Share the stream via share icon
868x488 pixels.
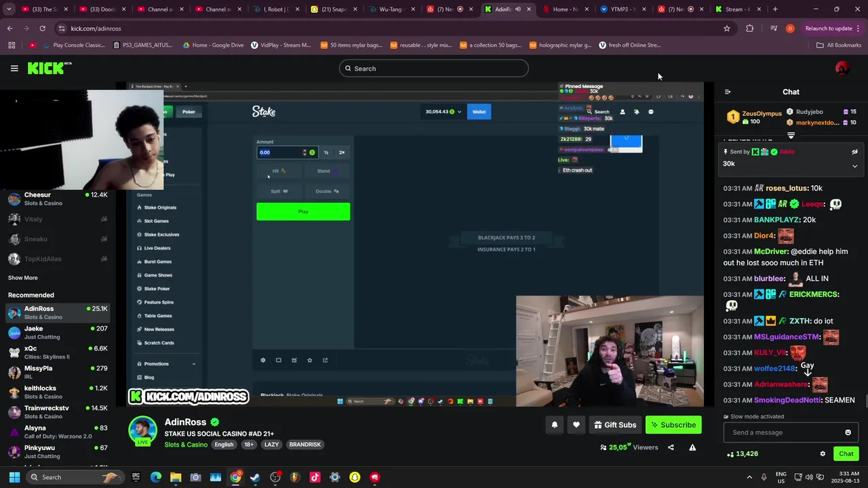tap(671, 447)
